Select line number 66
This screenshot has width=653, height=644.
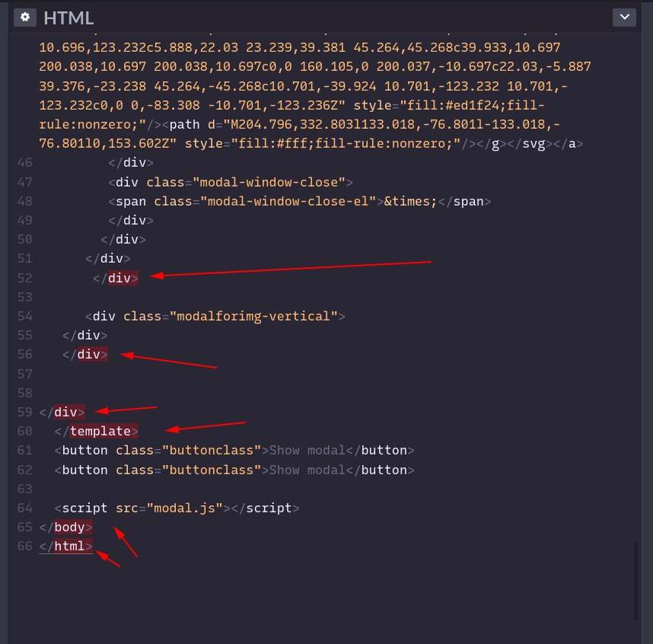point(24,546)
